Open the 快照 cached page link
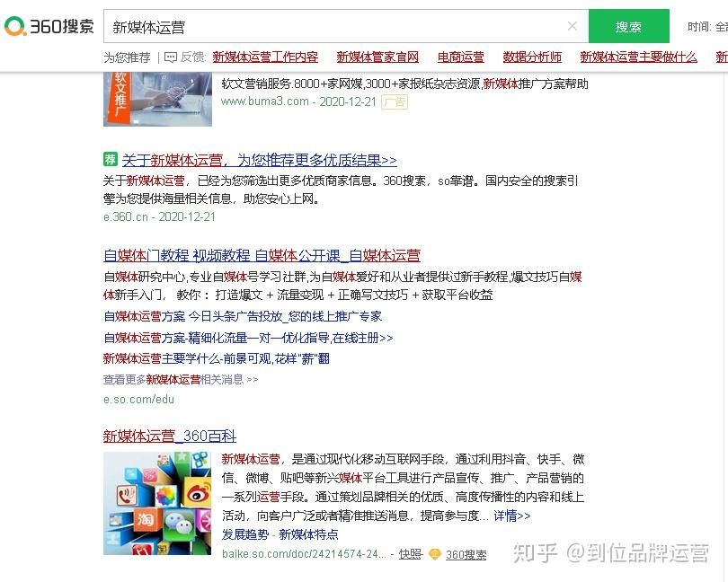Image resolution: width=728 pixels, height=582 pixels. pyautogui.click(x=411, y=554)
